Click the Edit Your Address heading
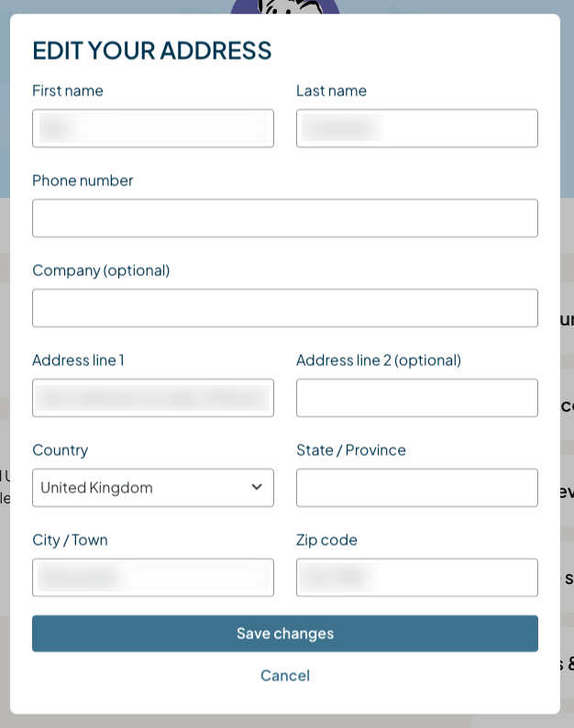 click(152, 50)
